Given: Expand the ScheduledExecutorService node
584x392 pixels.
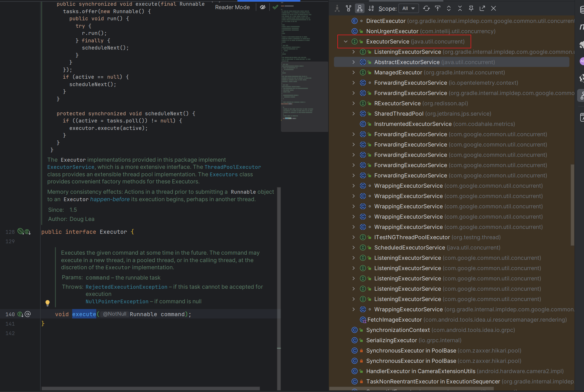Looking at the screenshot, I should coord(354,248).
